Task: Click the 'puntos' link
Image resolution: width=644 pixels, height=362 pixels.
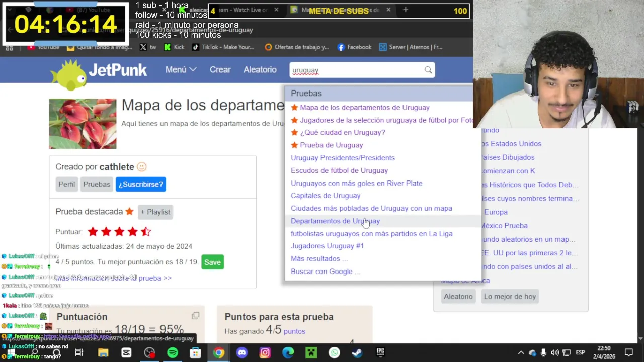Action: pos(294,331)
